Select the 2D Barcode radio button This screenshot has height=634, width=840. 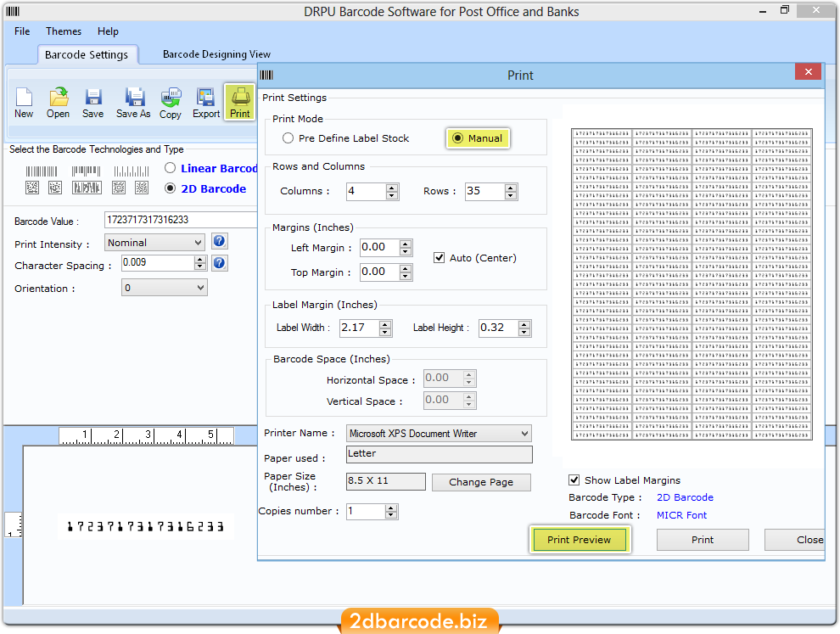click(171, 188)
